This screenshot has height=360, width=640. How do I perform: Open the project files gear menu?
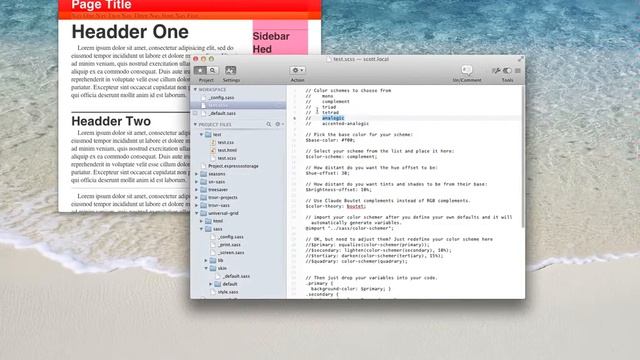point(279,124)
